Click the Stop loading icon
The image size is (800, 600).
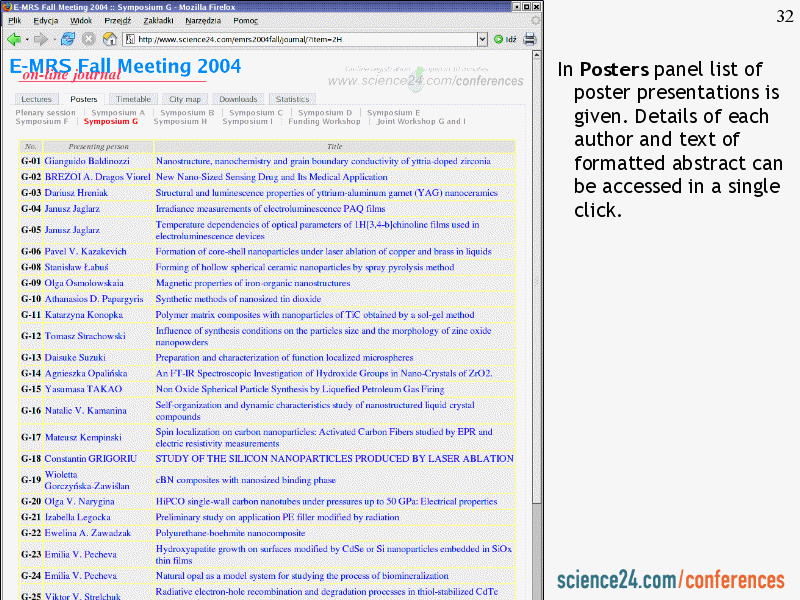coord(88,39)
